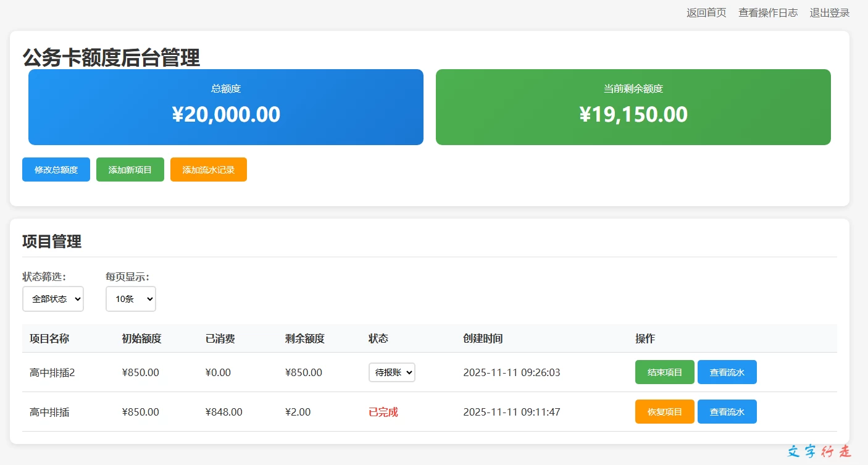This screenshot has height=465, width=868.
Task: Click the green 添加新项目 button
Action: [130, 170]
